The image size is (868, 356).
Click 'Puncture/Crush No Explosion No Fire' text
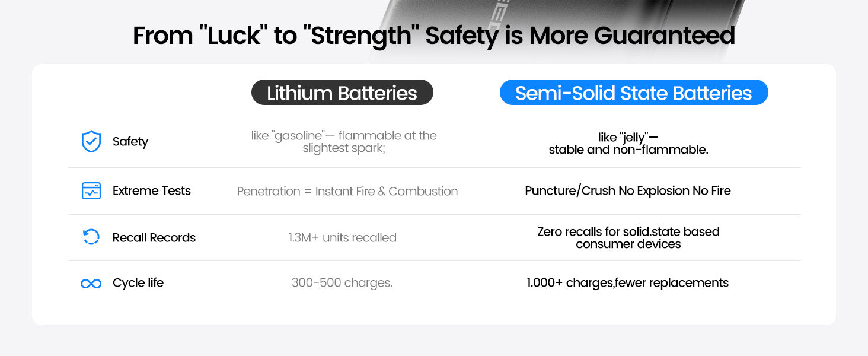[628, 191]
